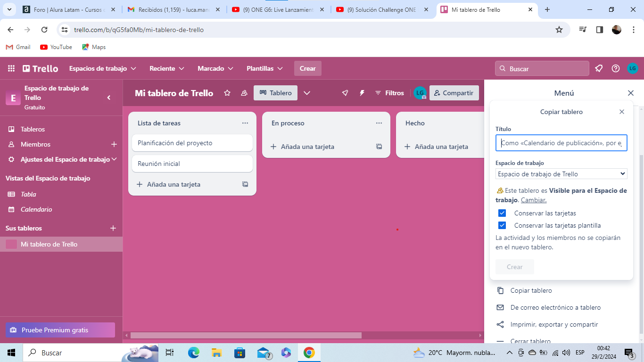Click the Trello logo home link

(41, 68)
